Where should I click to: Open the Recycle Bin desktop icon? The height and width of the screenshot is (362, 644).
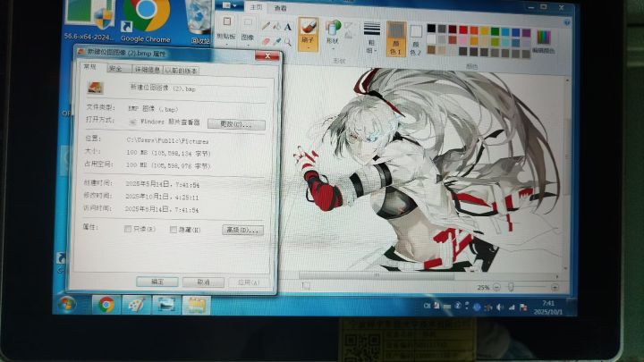199,21
